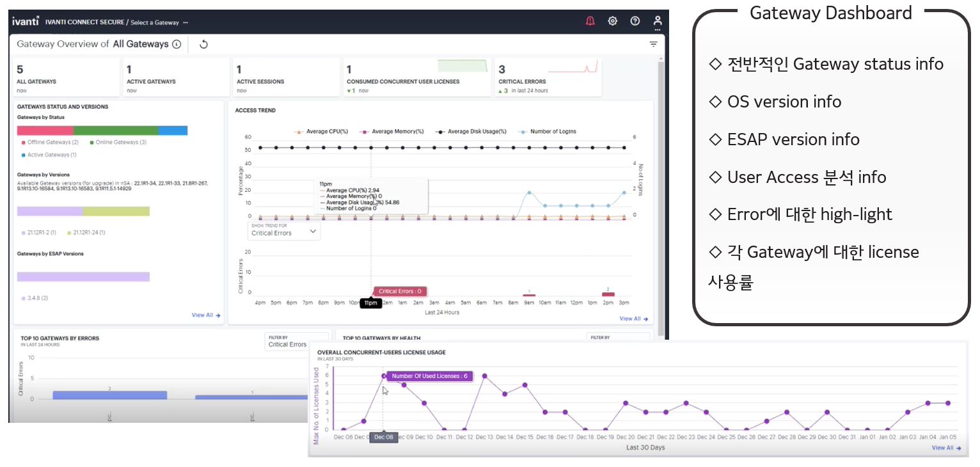
Task: Click Gateways by ESAP Versions heading
Action: [51, 254]
